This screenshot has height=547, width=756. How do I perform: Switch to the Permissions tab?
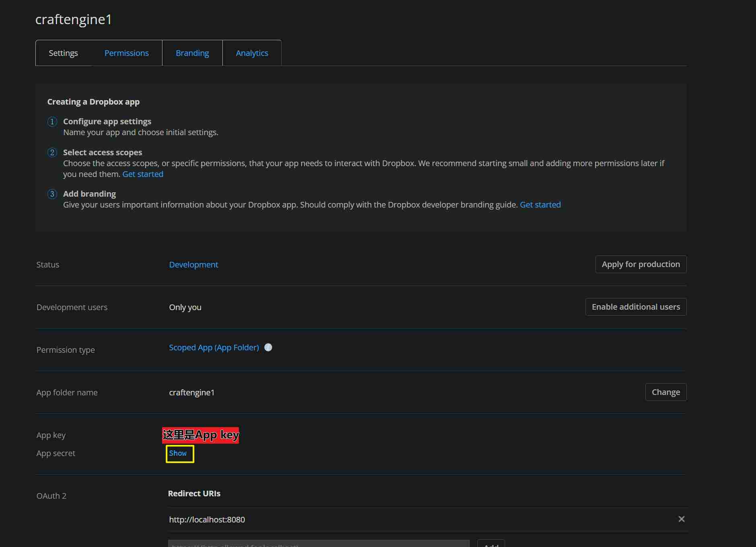pyautogui.click(x=126, y=53)
